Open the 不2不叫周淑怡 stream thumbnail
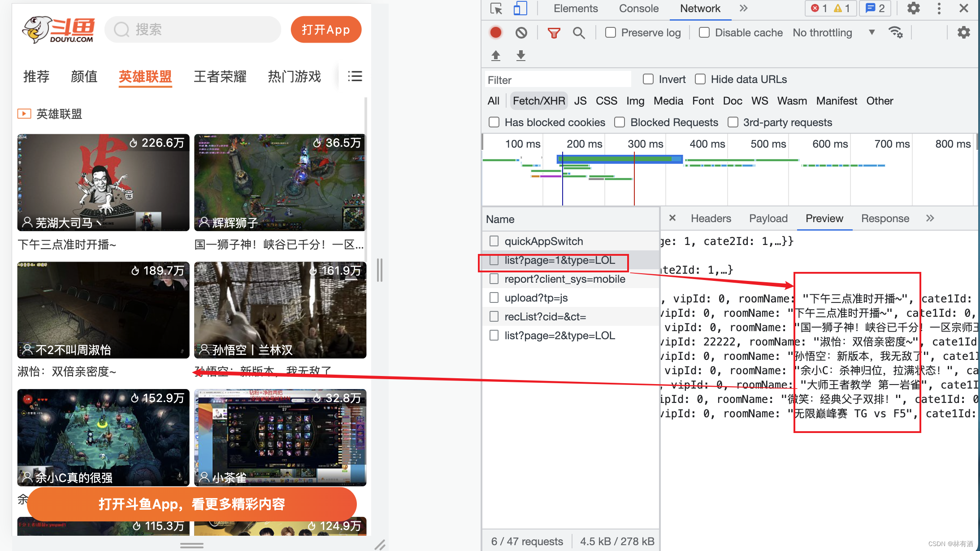This screenshot has height=551, width=980. pyautogui.click(x=103, y=310)
